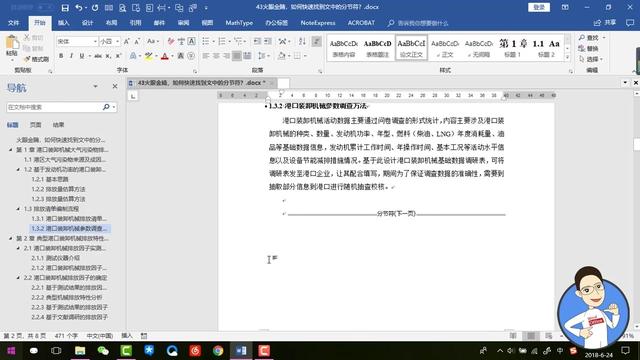Viewport: 640px width, 360px height.
Task: Toggle justified paragraph alignment
Action: (x=236, y=56)
